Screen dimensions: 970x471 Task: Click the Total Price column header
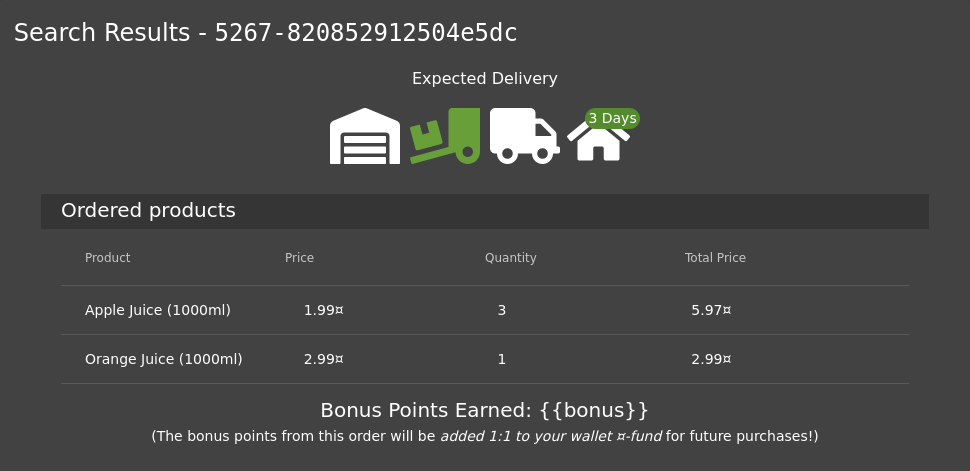[x=715, y=257]
